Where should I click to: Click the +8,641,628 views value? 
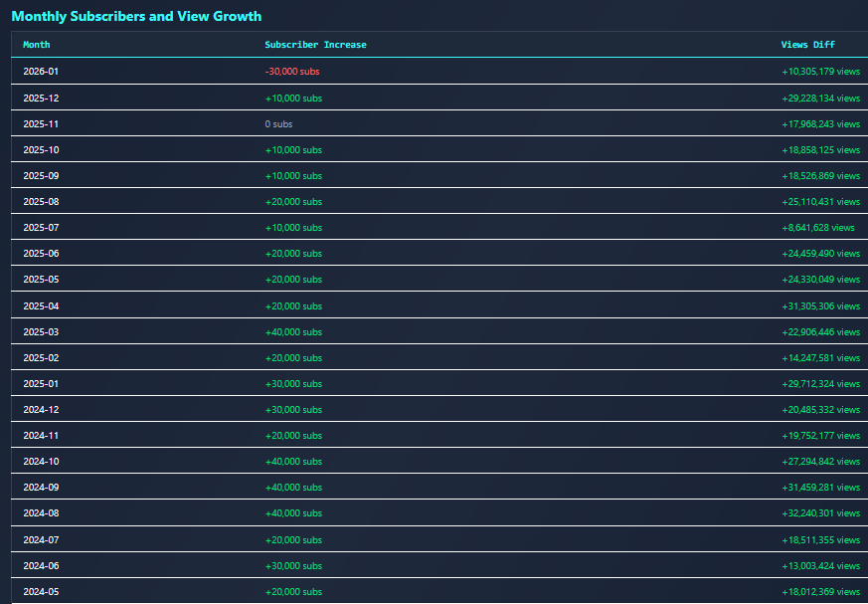pos(818,228)
